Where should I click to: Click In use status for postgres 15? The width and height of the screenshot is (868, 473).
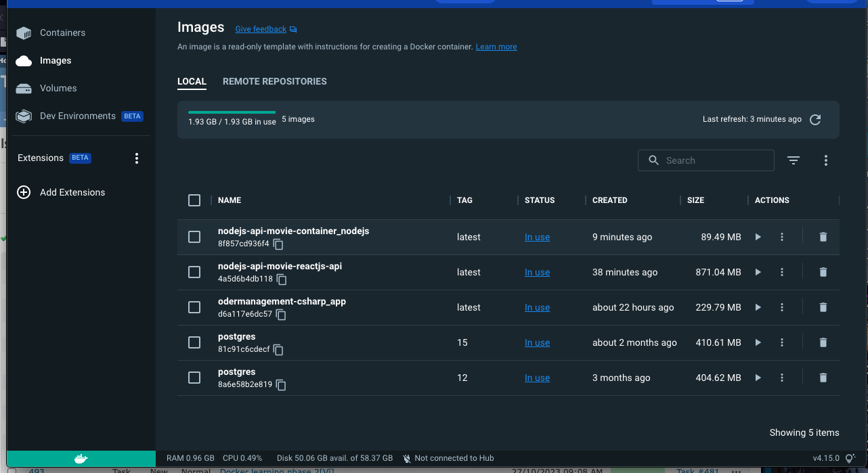pyautogui.click(x=537, y=342)
